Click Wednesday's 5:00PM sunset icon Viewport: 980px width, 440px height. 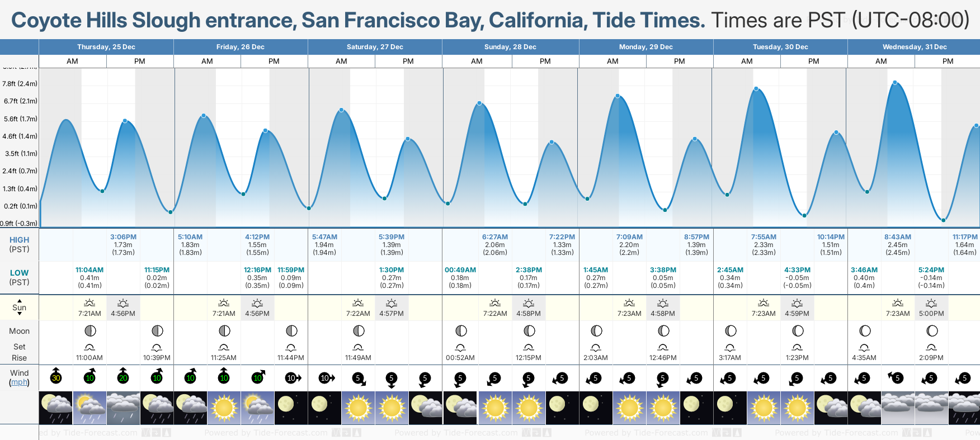click(x=931, y=303)
